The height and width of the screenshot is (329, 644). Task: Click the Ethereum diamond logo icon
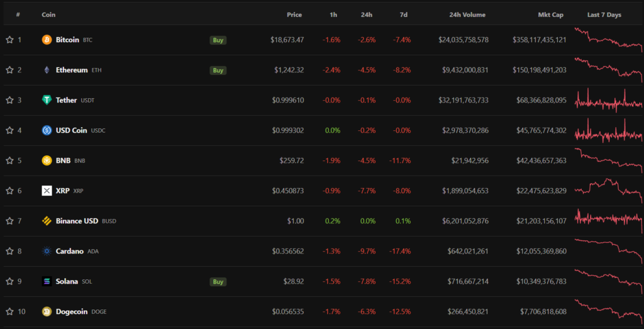47,70
